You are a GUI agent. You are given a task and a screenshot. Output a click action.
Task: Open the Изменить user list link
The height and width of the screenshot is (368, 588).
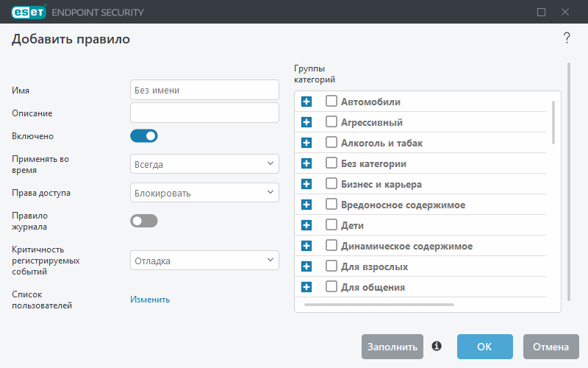(150, 300)
